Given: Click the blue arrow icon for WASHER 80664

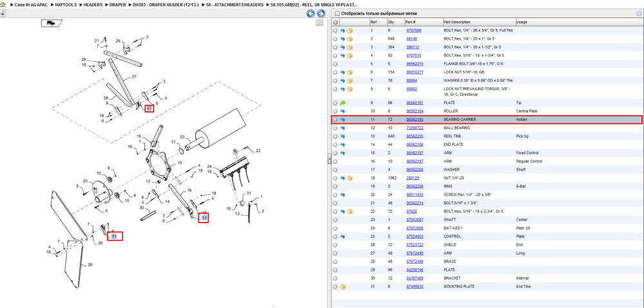Looking at the screenshot, I should (342, 81).
